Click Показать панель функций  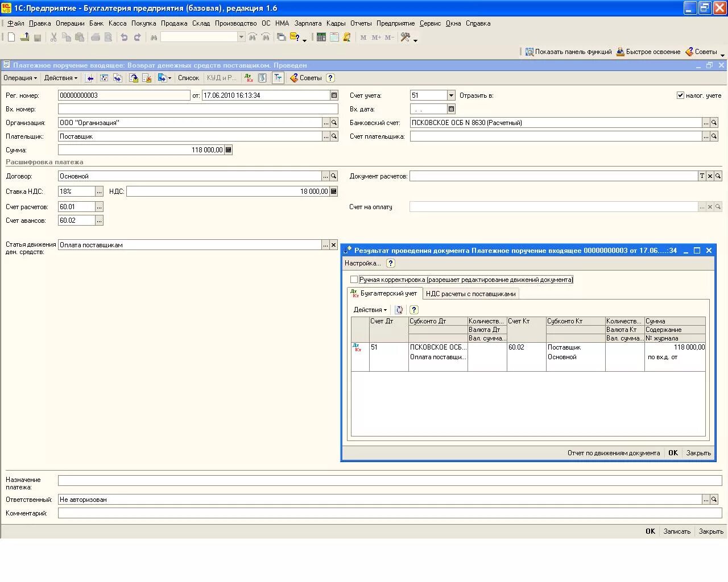568,52
